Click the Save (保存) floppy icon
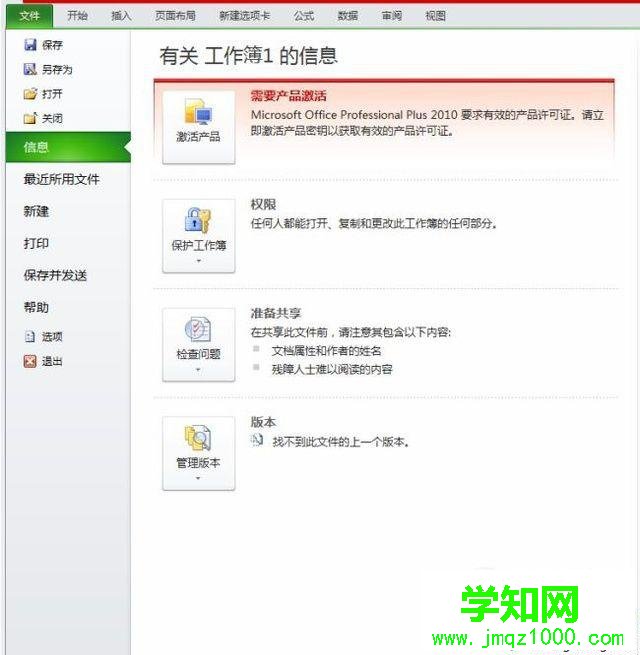This screenshot has height=655, width=640. coord(30,45)
